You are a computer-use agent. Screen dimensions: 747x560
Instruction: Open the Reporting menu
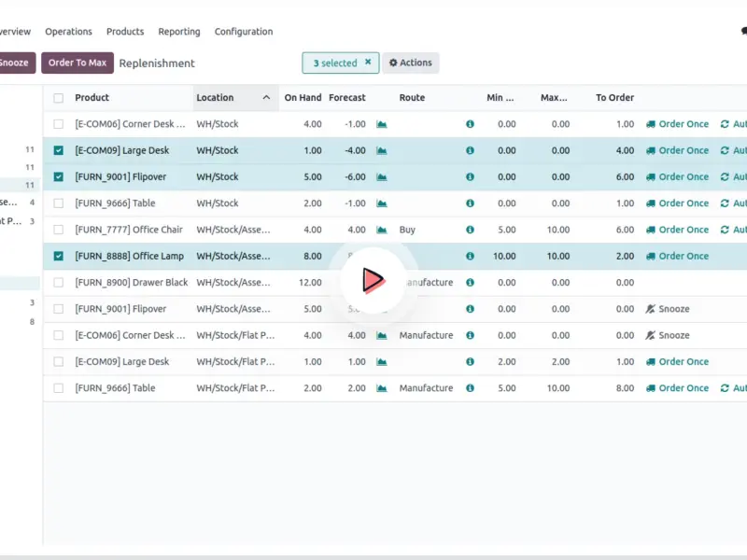tap(179, 32)
